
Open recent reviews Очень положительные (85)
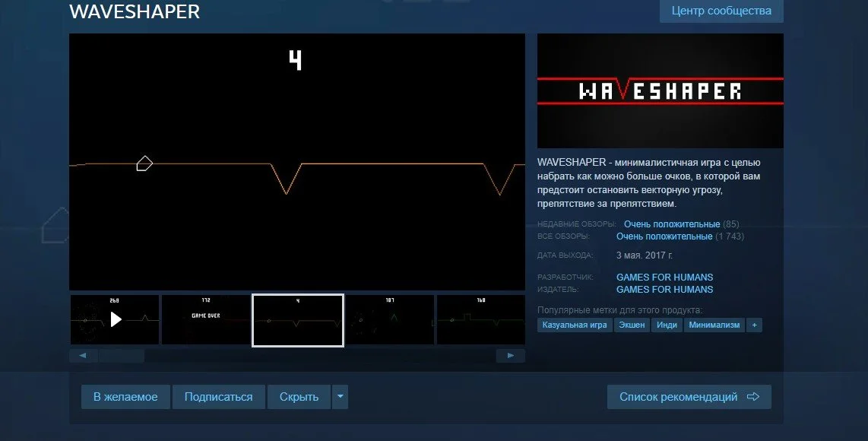(682, 224)
